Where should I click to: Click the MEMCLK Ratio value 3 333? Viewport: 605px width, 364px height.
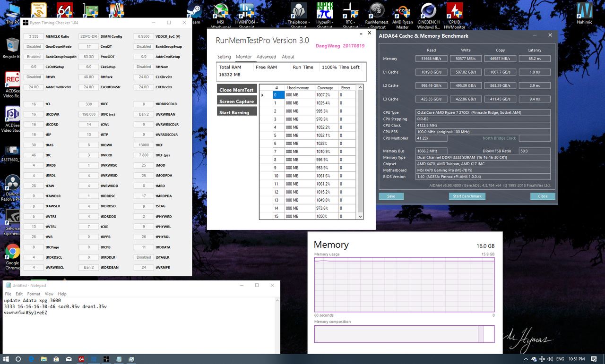34,36
